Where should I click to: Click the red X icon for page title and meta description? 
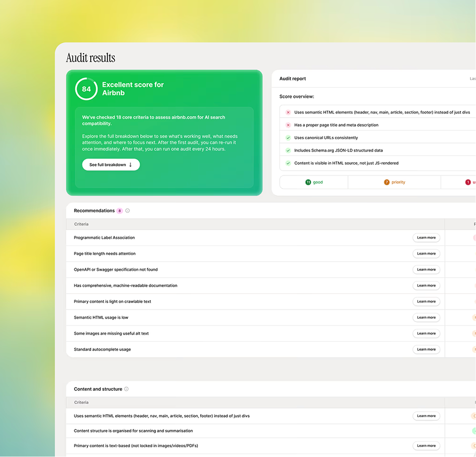click(x=288, y=125)
